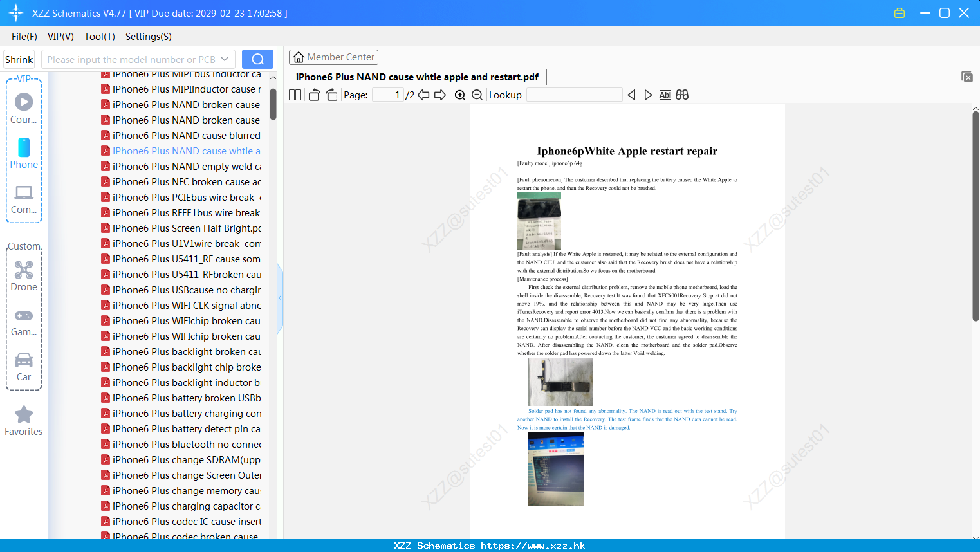Viewport: 980px width, 552px height.
Task: Click the file list scrollbar thumb
Action: click(273, 104)
